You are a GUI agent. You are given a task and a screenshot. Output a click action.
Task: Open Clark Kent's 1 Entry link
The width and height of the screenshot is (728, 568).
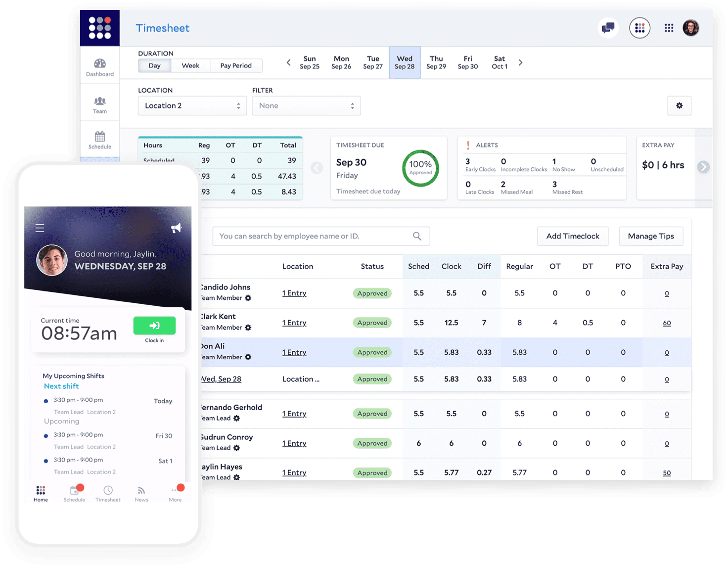click(294, 323)
